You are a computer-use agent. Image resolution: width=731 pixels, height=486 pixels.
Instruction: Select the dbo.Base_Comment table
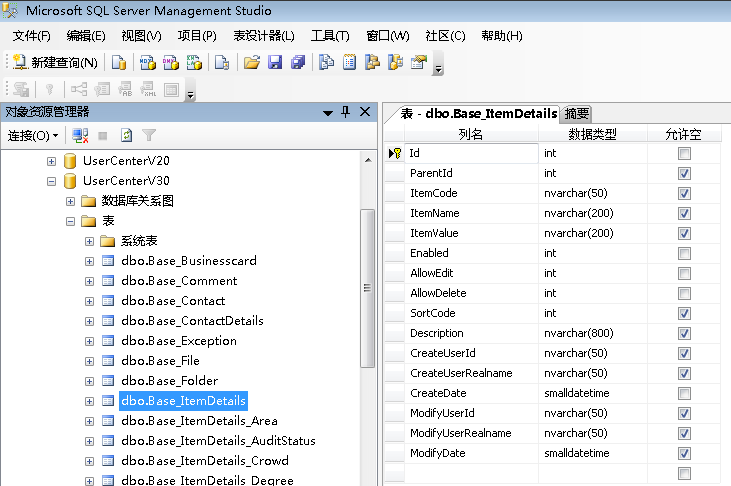coord(179,281)
